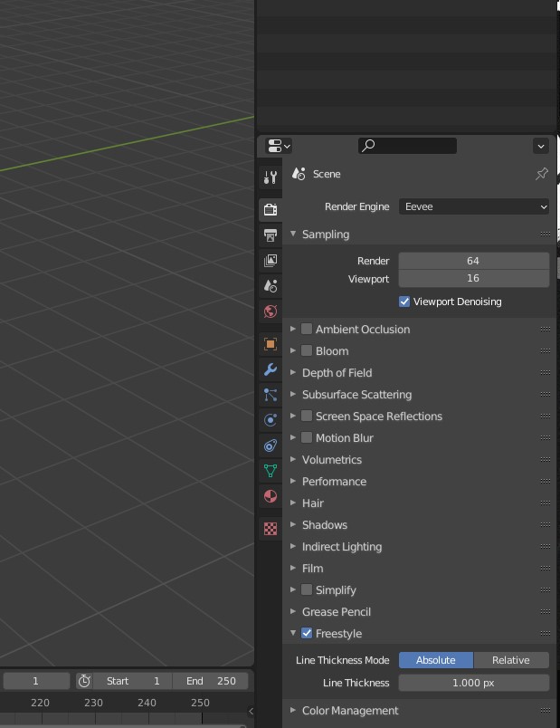The height and width of the screenshot is (728, 560).
Task: Open the Tool properties tab
Action: (x=271, y=177)
